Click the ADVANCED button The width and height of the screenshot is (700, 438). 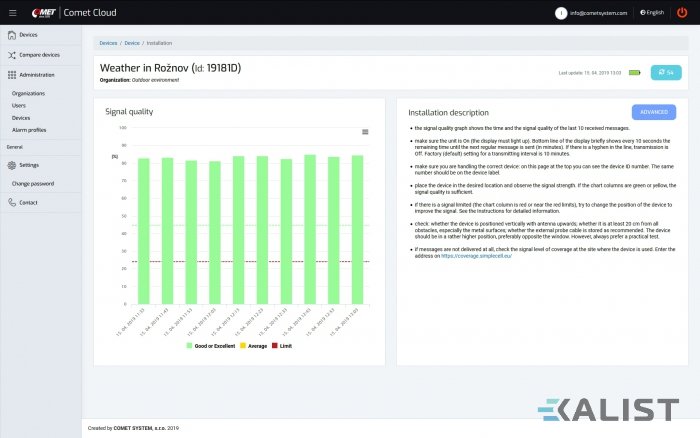[x=654, y=112]
